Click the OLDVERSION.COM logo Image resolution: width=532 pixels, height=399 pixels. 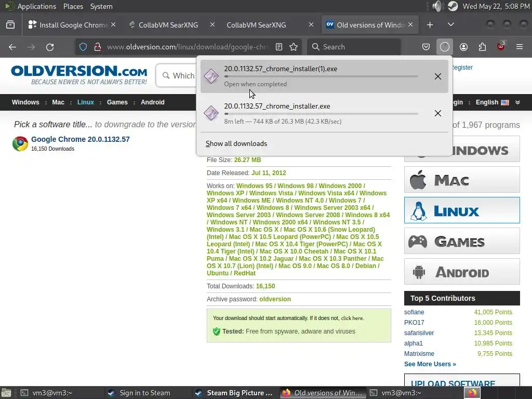pyautogui.click(x=79, y=75)
